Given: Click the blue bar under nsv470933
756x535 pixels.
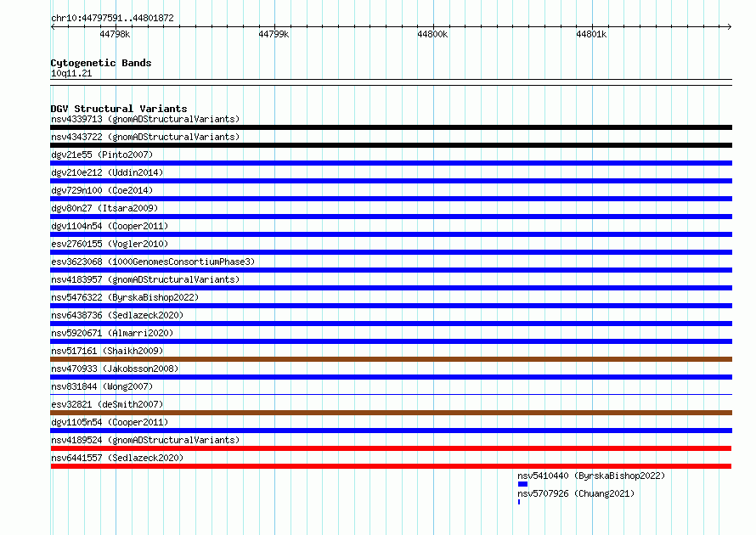Looking at the screenshot, I should (x=391, y=377).
